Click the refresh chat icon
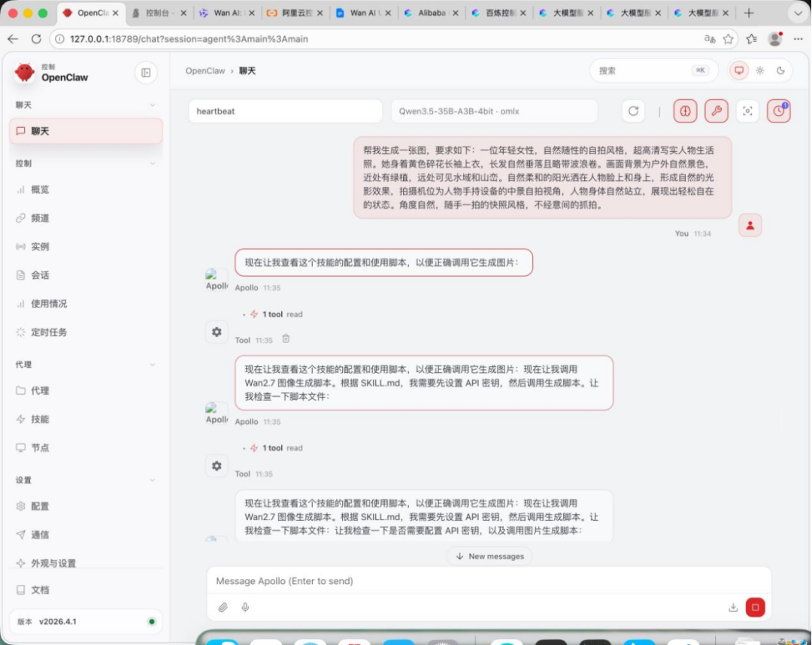Screen dimensions: 812x645 coord(633,111)
